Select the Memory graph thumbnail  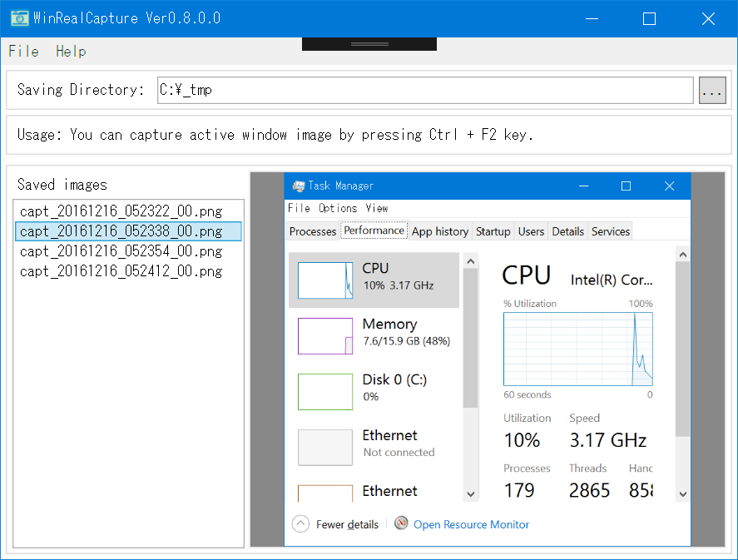pyautogui.click(x=325, y=336)
